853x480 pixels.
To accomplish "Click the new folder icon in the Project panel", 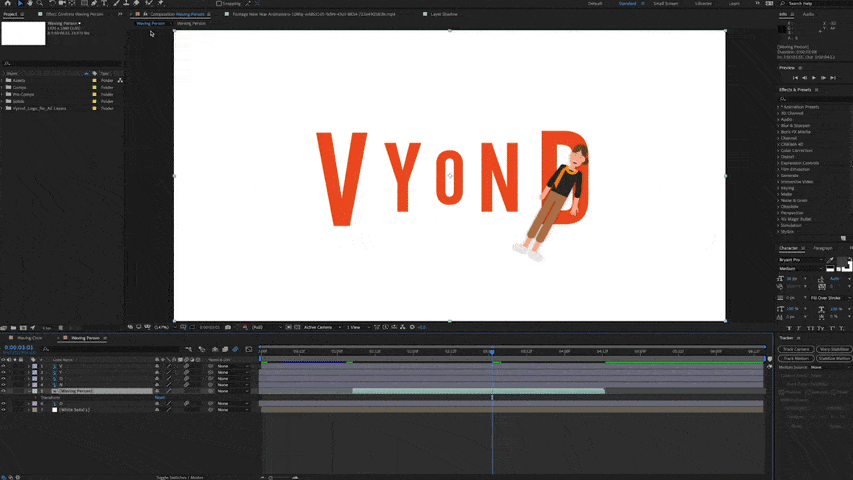I will (13, 328).
